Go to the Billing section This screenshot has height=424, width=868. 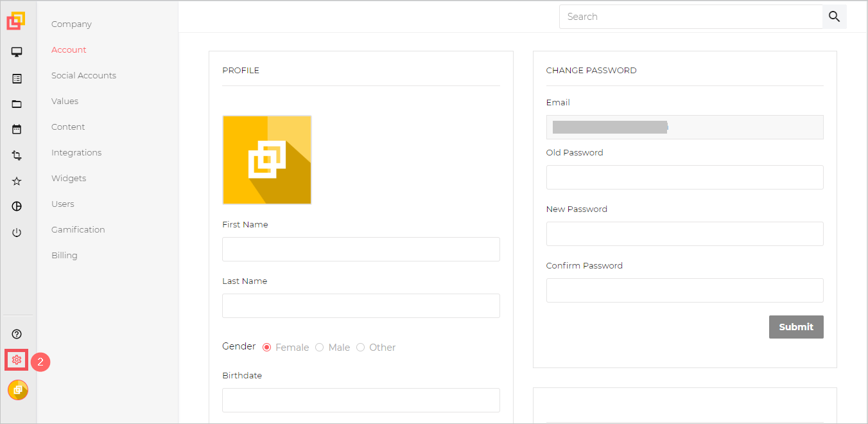(64, 255)
